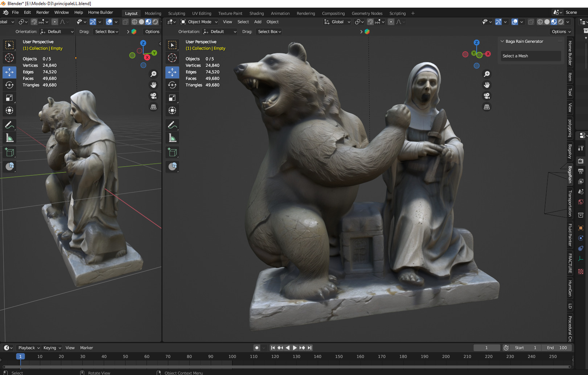This screenshot has height=375, width=588.
Task: Open the File menu
Action: point(15,12)
